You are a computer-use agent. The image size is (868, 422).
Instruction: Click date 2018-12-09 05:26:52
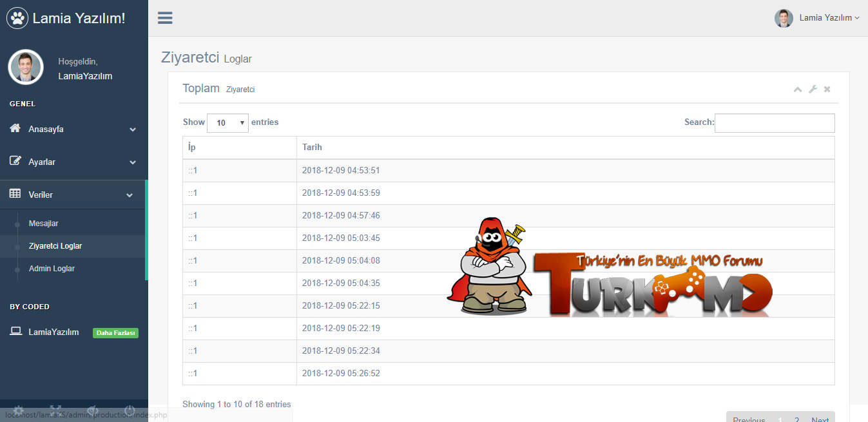tap(341, 374)
